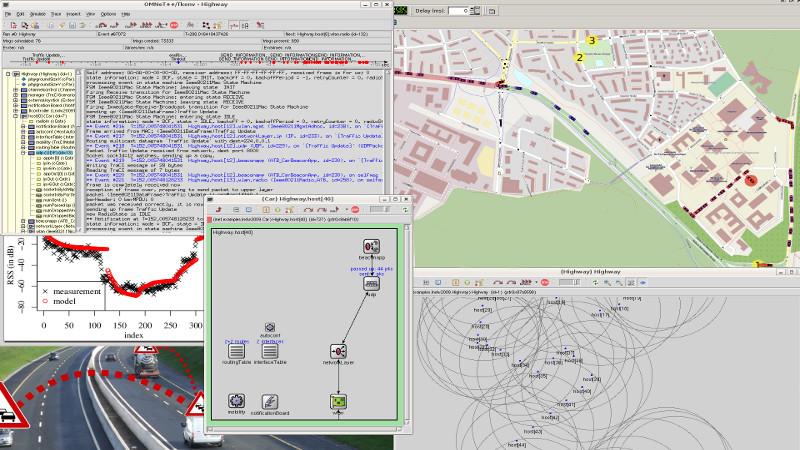Screen dimensions: 800x450
Task: Open the Trace menu
Action: [x=56, y=14]
